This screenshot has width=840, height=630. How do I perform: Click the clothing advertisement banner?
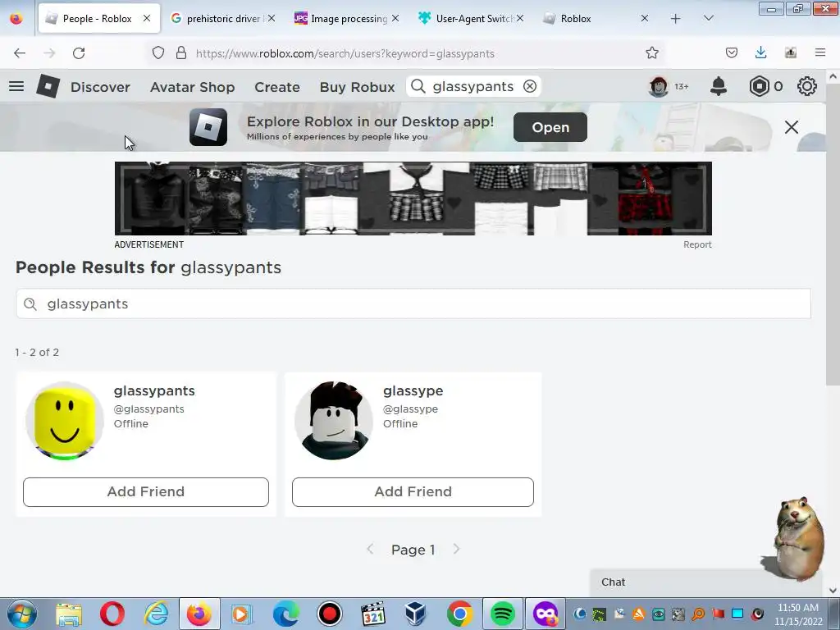tap(413, 199)
